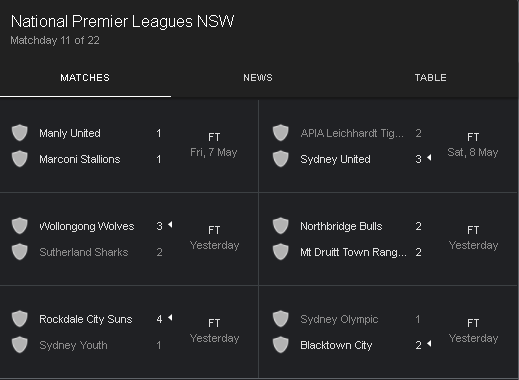Click the Manly United team crest

pos(20,133)
